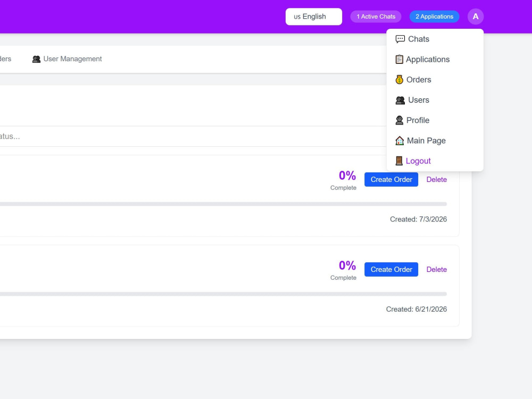Select Orders from the dropdown menu
Screen dimensions: 532x399
pos(435,80)
